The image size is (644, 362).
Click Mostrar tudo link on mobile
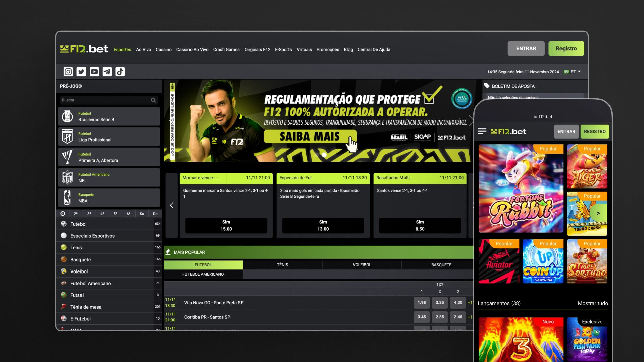click(593, 303)
